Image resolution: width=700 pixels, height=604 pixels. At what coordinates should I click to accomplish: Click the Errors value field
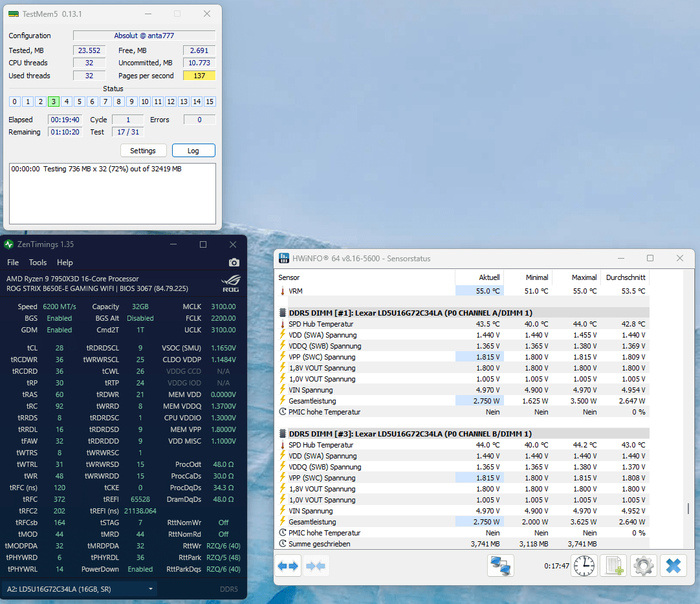point(199,120)
